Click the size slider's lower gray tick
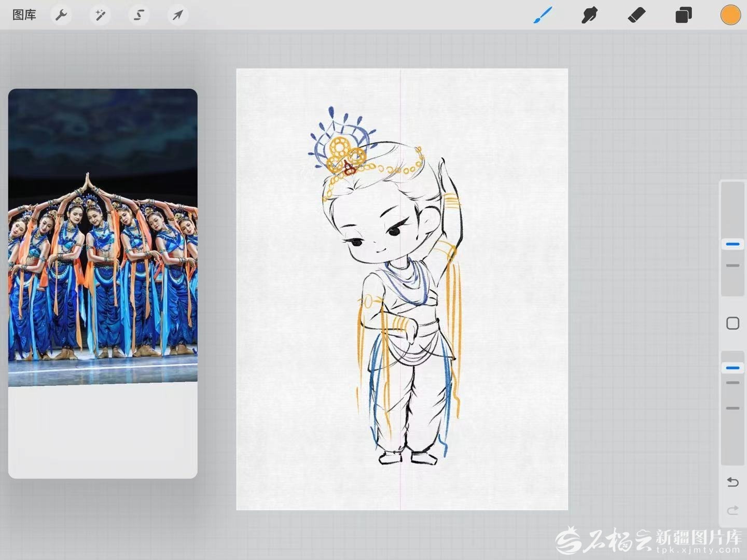Screen dimensions: 747x560 732,265
